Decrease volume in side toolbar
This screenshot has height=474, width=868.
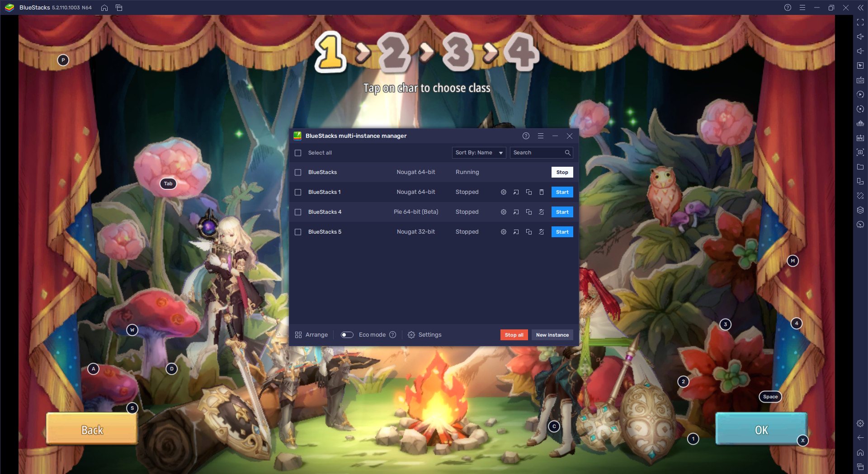click(860, 51)
